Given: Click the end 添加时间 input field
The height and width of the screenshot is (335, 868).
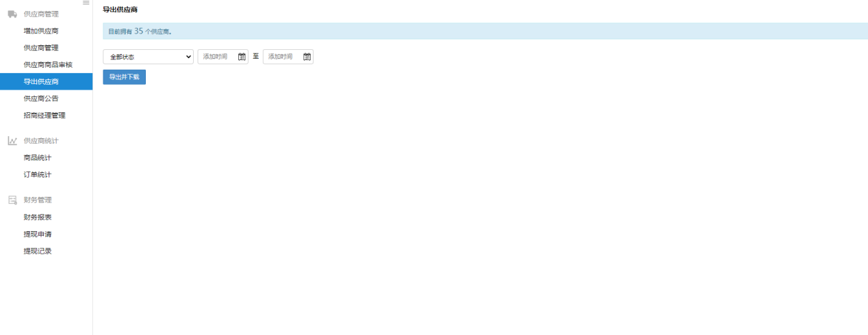Looking at the screenshot, I should pos(288,57).
